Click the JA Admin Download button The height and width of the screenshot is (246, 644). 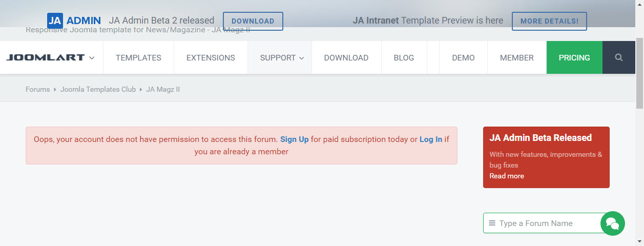(x=253, y=21)
